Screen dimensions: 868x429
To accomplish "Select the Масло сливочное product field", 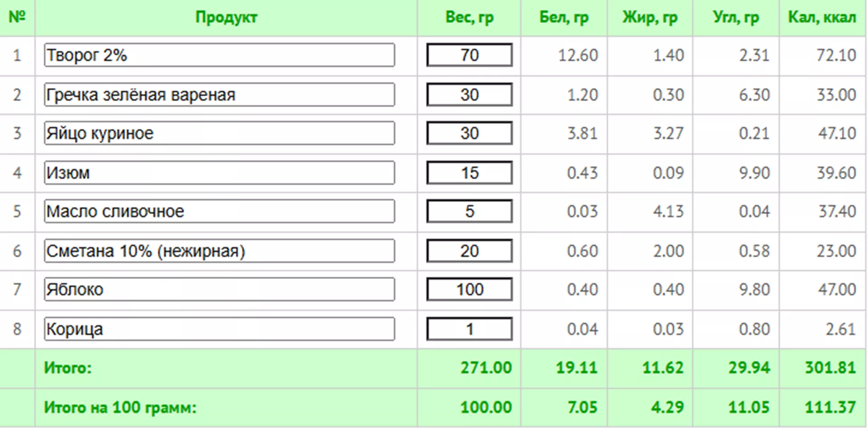I will [x=219, y=212].
